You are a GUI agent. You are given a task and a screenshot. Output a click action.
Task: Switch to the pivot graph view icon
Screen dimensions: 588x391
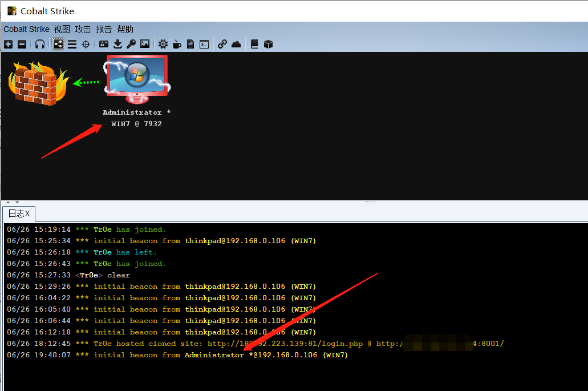point(58,45)
